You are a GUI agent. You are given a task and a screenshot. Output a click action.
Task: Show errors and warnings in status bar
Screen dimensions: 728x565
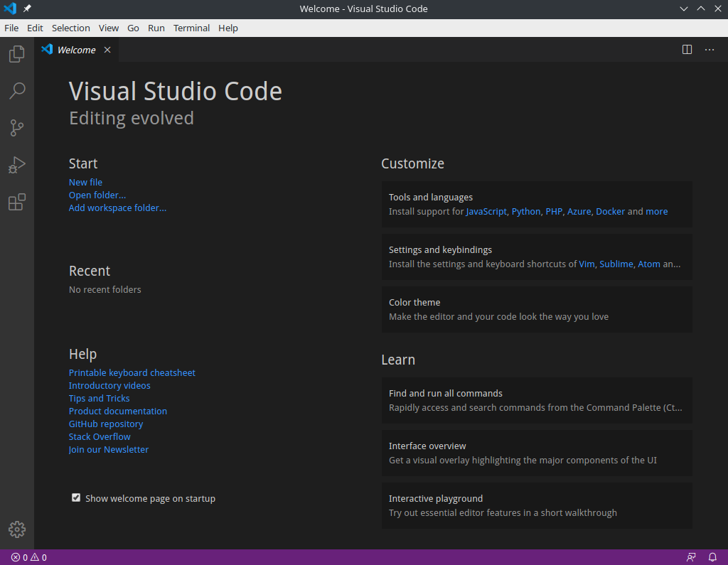tap(29, 557)
